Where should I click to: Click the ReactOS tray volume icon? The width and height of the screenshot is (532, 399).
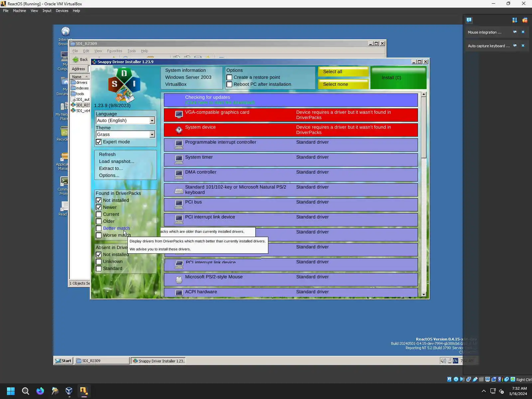443,361
